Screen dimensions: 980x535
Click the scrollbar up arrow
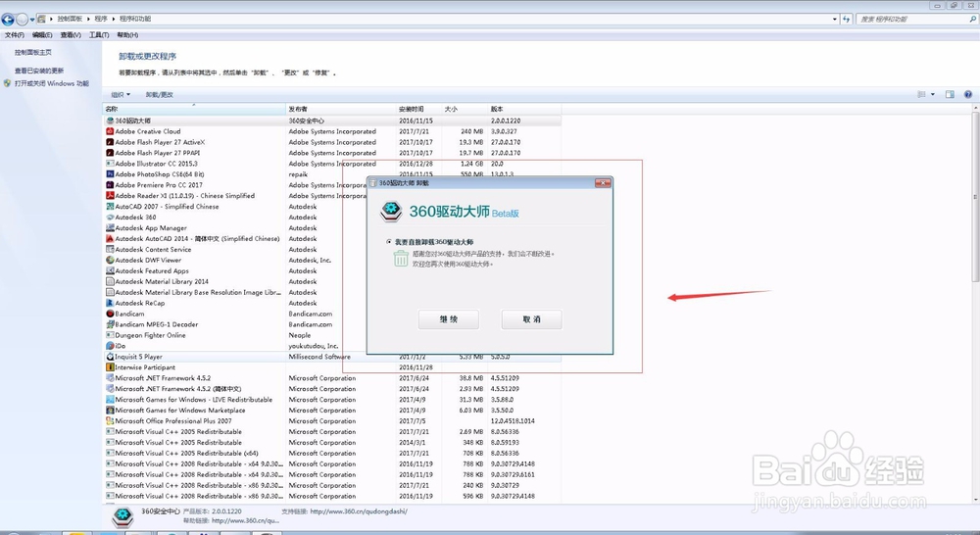[976, 108]
